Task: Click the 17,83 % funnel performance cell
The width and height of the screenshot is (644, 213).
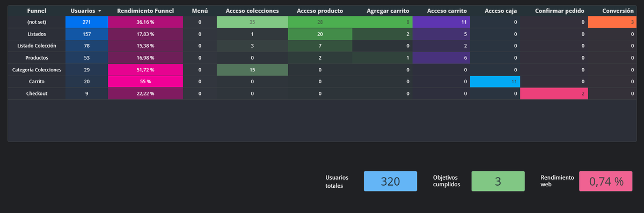Action: (x=145, y=34)
